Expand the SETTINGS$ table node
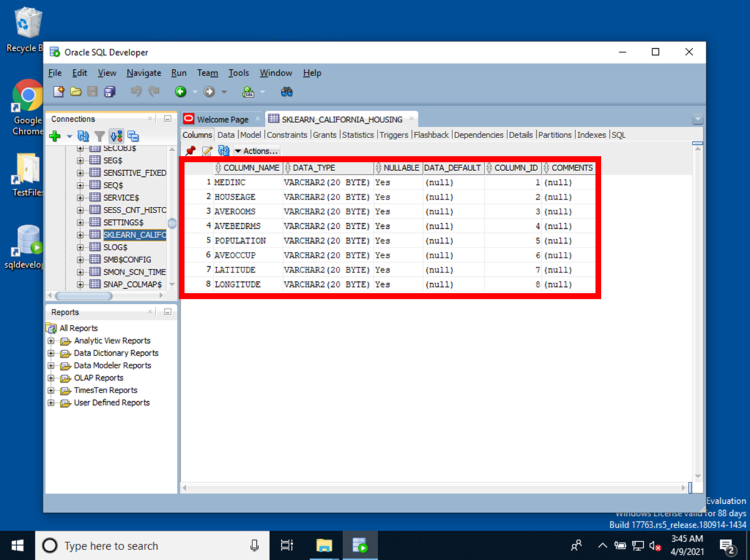The image size is (750, 560). click(x=80, y=222)
